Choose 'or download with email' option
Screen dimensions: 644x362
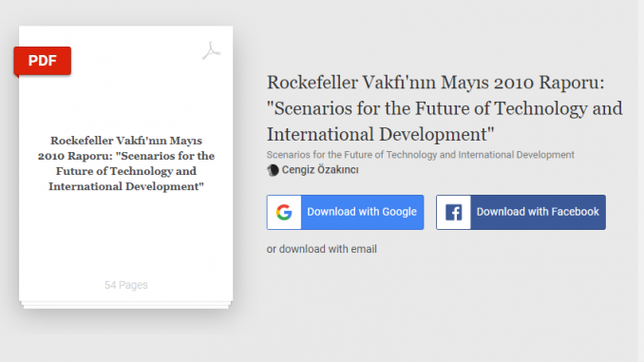point(322,249)
